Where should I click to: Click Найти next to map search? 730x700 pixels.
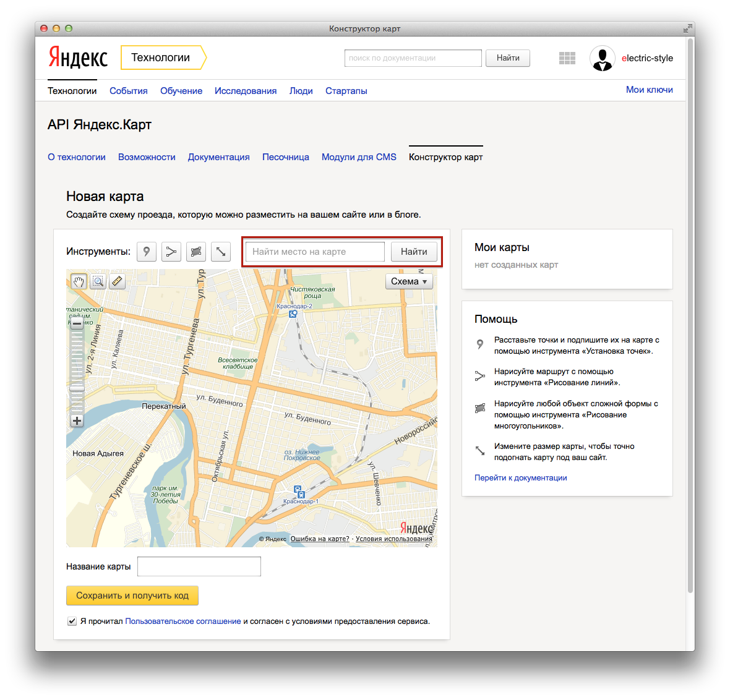coord(414,252)
